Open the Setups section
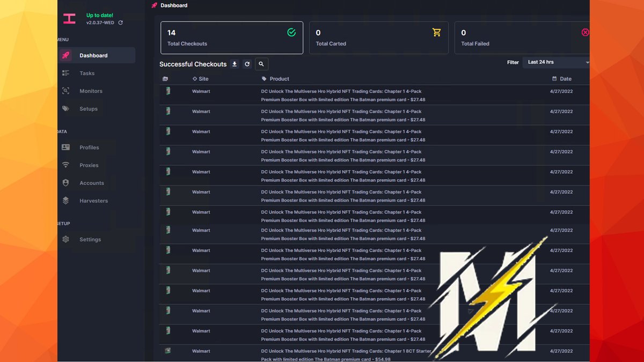 [89, 109]
